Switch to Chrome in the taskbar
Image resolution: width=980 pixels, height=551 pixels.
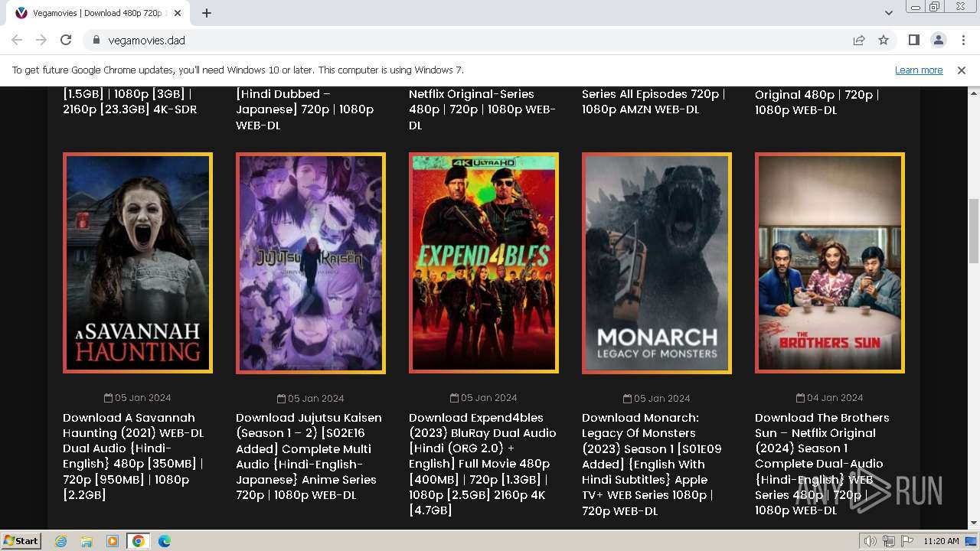tap(139, 541)
